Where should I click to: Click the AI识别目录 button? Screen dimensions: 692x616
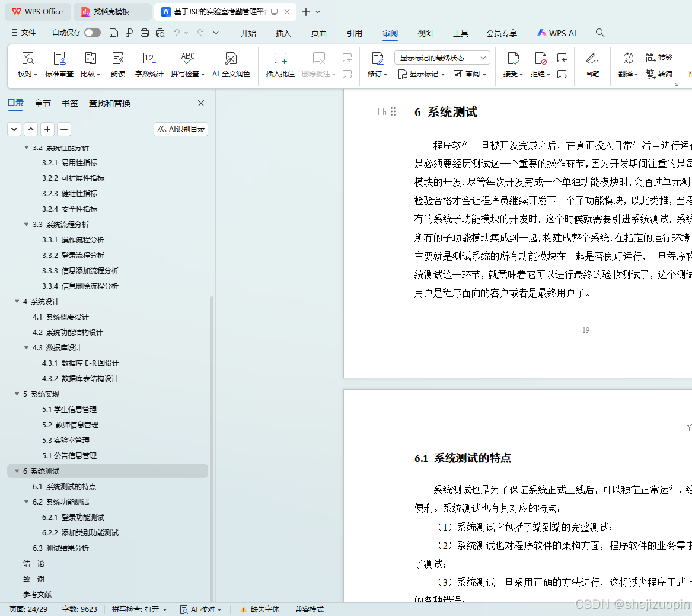click(180, 129)
